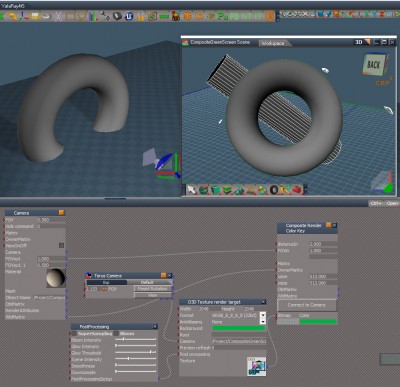Click the flag icon on Torus Camera node
Screen dimensions: 400x387
tap(89, 276)
